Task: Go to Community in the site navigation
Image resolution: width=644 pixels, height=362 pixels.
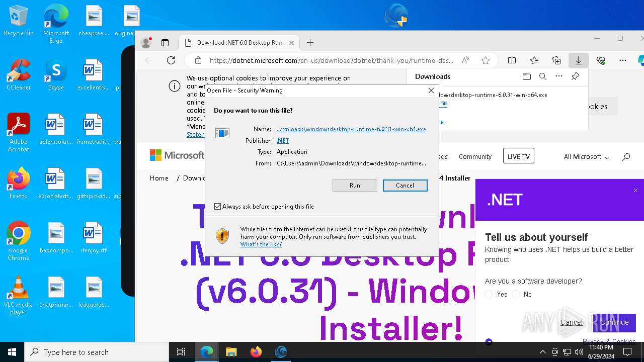Action: (475, 157)
